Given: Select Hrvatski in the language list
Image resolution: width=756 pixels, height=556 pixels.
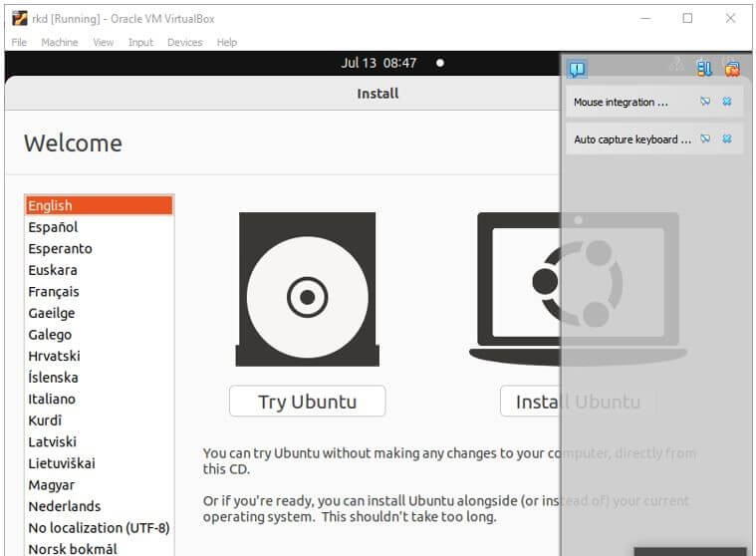Looking at the screenshot, I should [x=99, y=356].
